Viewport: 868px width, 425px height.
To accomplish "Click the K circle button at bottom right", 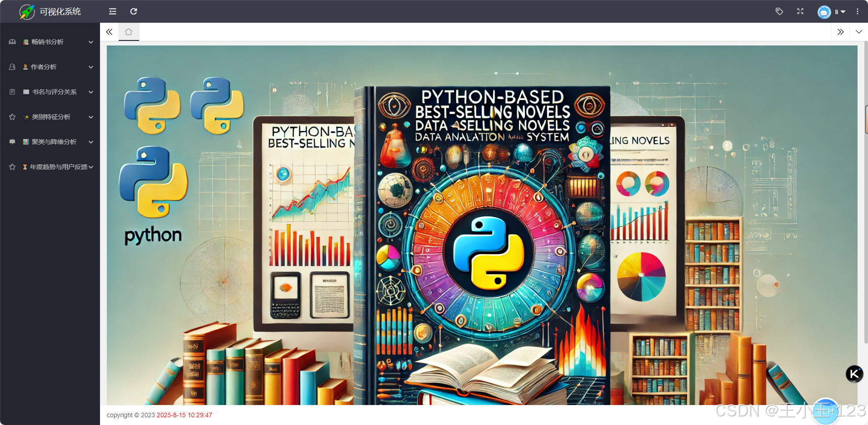I will coord(854,374).
